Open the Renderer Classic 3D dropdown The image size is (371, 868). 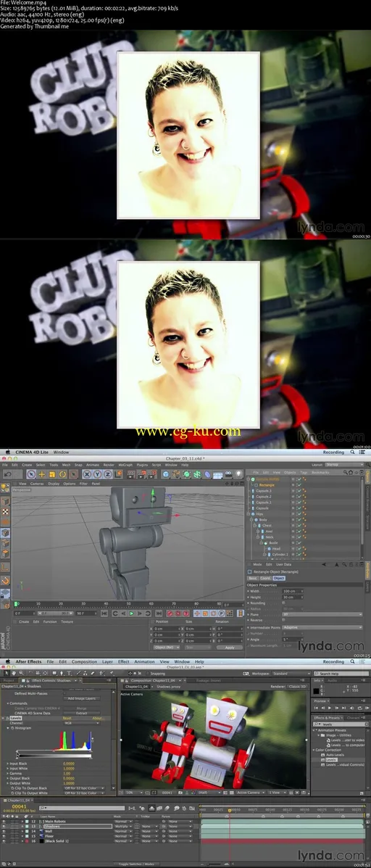point(296,687)
